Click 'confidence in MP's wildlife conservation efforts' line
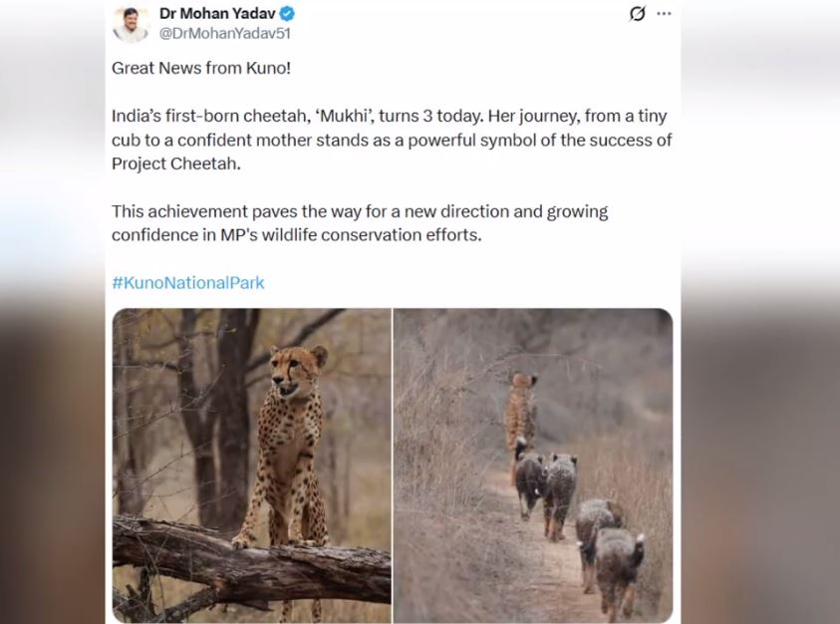Screen dimensions: 840x624 pyautogui.click(x=297, y=235)
